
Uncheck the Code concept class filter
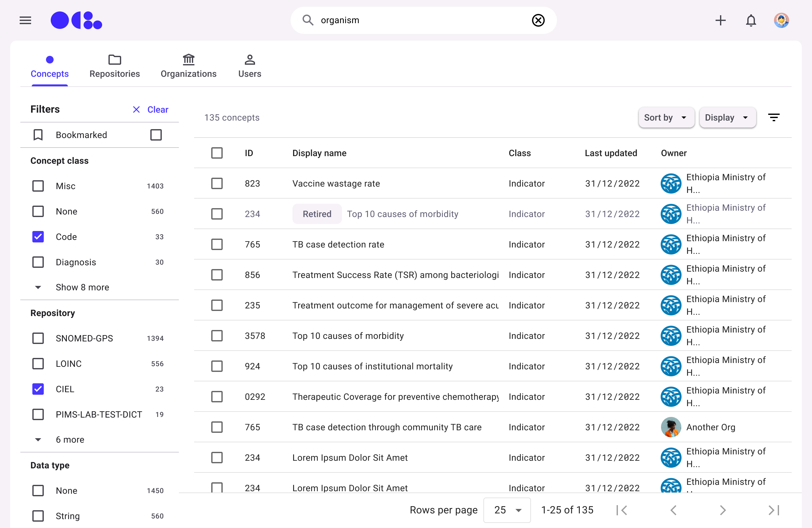(x=38, y=236)
